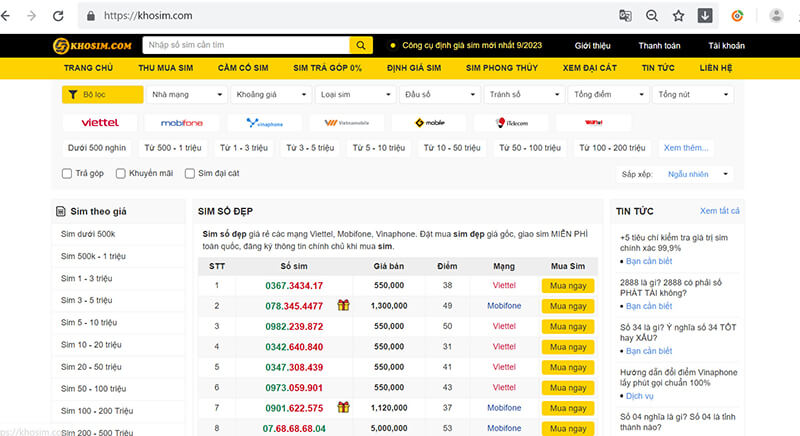The height and width of the screenshot is (436, 800).
Task: Open CẦM CỐ SIM menu item
Action: [x=243, y=68]
